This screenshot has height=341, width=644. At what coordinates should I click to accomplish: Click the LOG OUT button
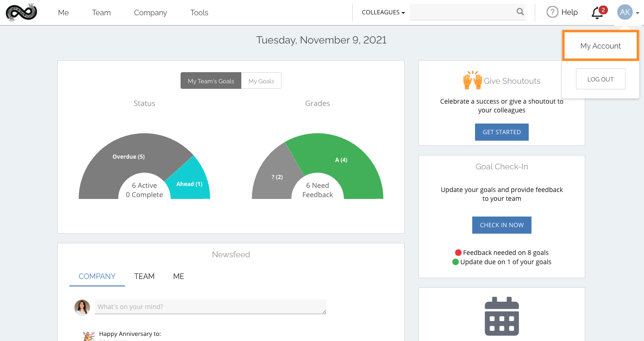[600, 79]
